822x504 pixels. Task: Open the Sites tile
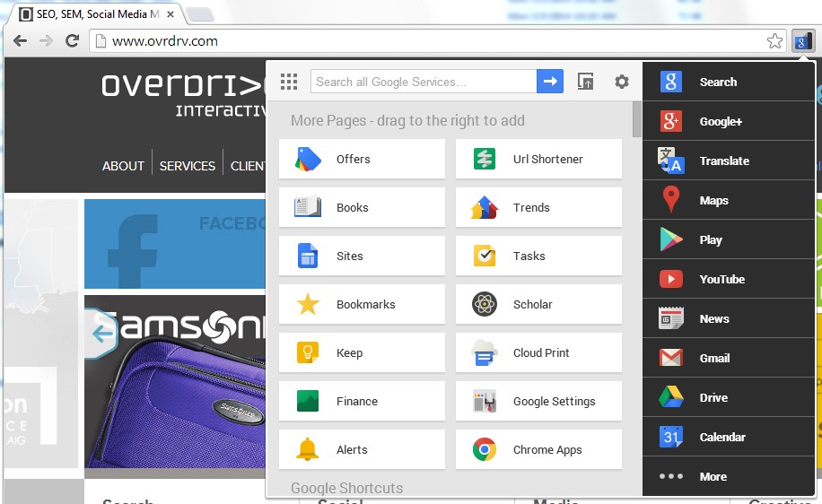coord(362,256)
